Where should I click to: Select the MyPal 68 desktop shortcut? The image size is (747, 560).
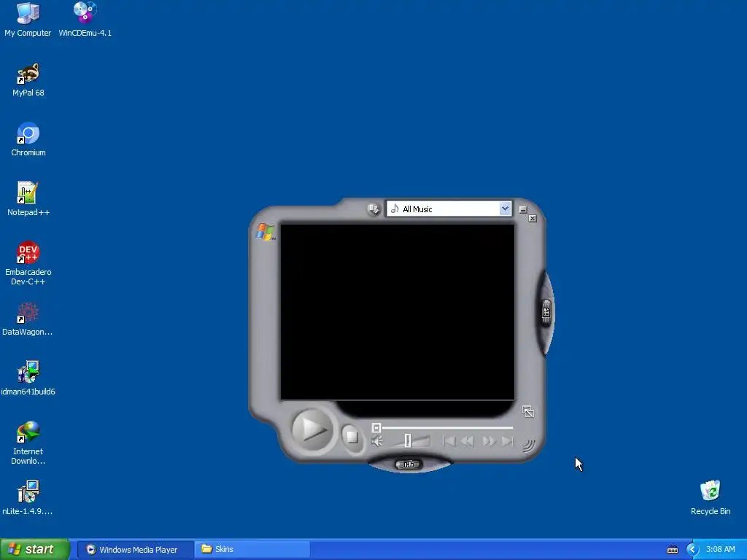pyautogui.click(x=28, y=80)
